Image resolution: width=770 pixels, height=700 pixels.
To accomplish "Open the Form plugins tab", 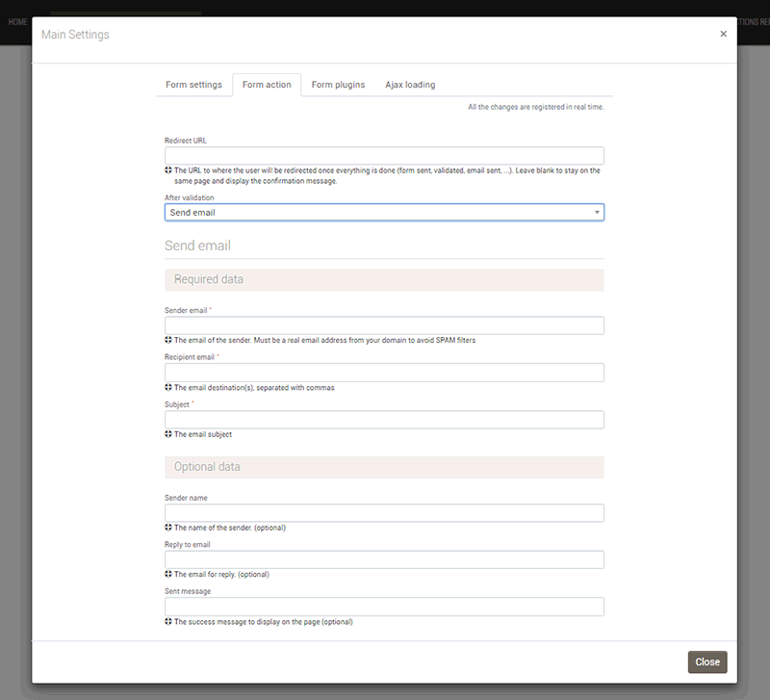I will (338, 85).
